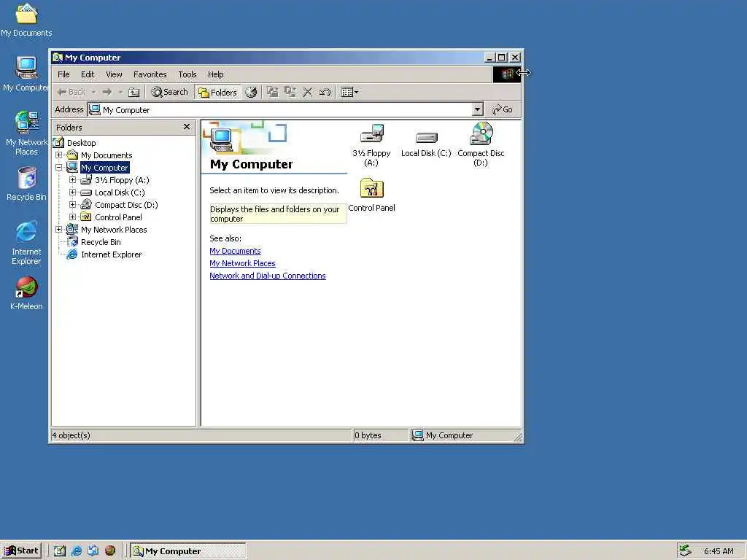The image size is (747, 560).
Task: Open the Help menu
Action: (x=215, y=74)
